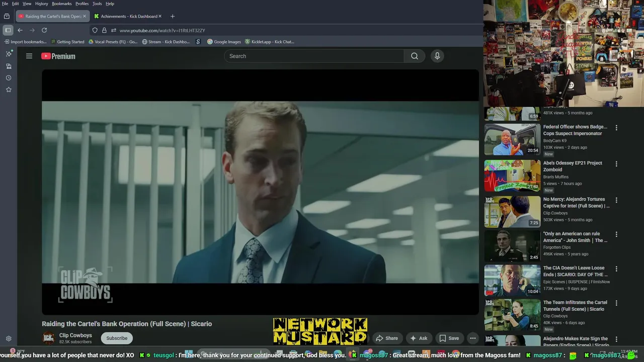Viewport: 644px width, 362px height.
Task: Open a new tab with plus button
Action: point(173,16)
